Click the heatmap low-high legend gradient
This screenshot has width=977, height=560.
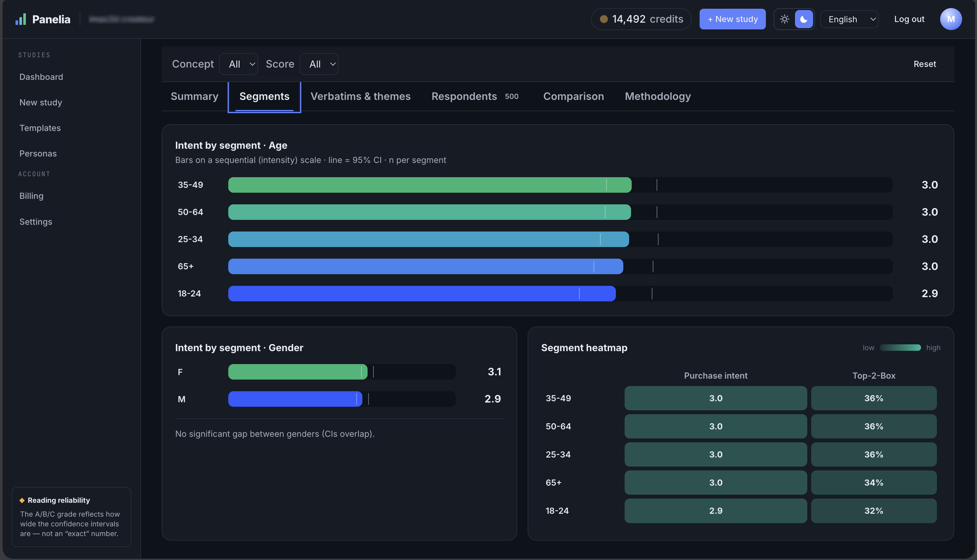click(900, 348)
